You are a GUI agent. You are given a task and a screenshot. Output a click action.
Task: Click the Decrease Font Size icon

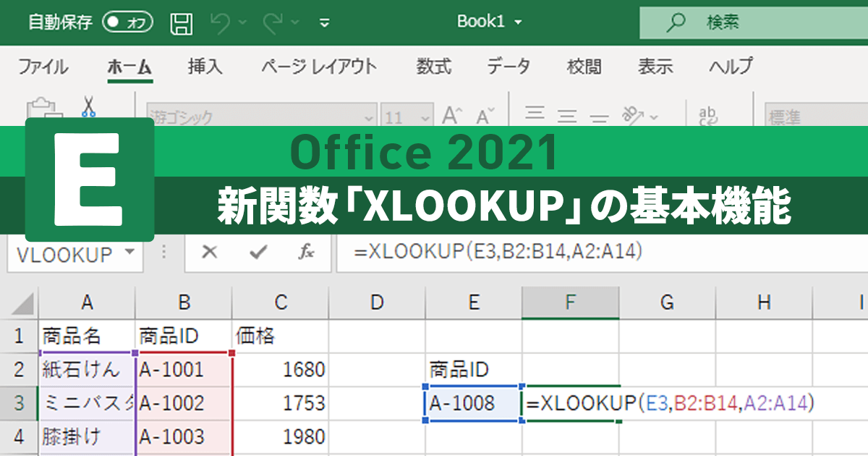[x=485, y=115]
